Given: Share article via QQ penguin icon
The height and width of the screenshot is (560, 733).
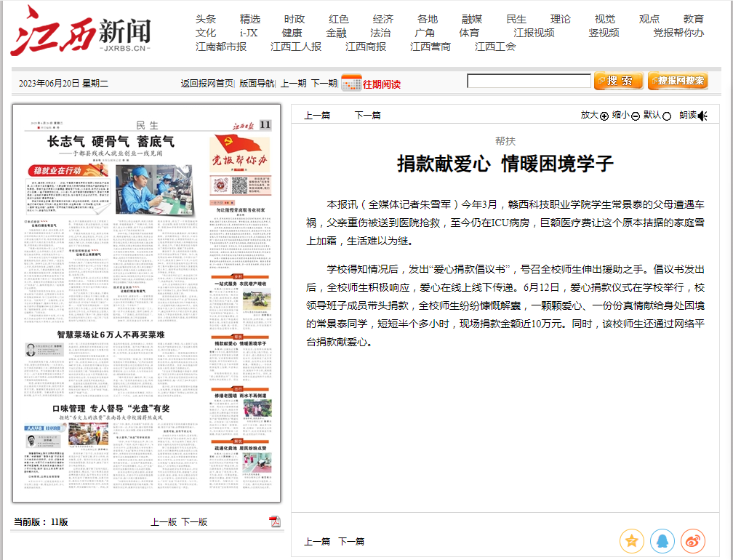Looking at the screenshot, I should (662, 541).
